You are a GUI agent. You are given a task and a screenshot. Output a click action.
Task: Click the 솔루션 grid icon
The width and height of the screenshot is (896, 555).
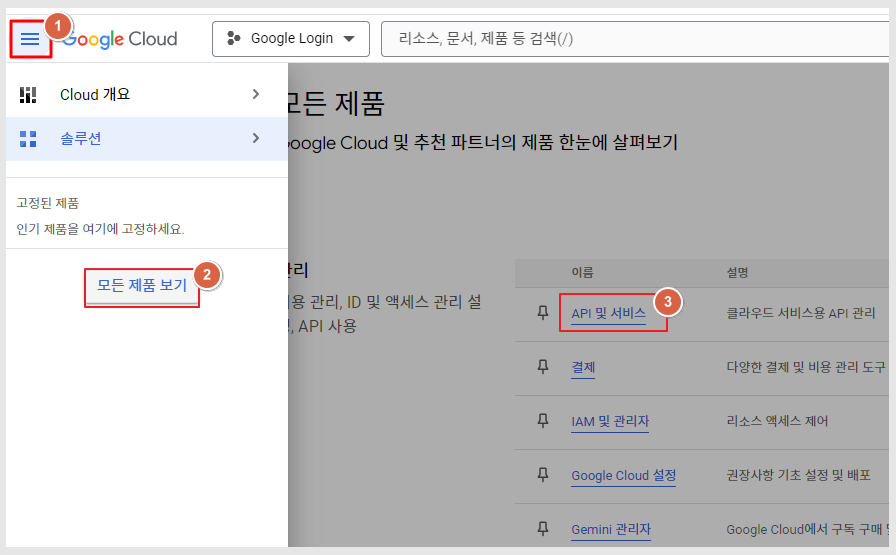[28, 139]
